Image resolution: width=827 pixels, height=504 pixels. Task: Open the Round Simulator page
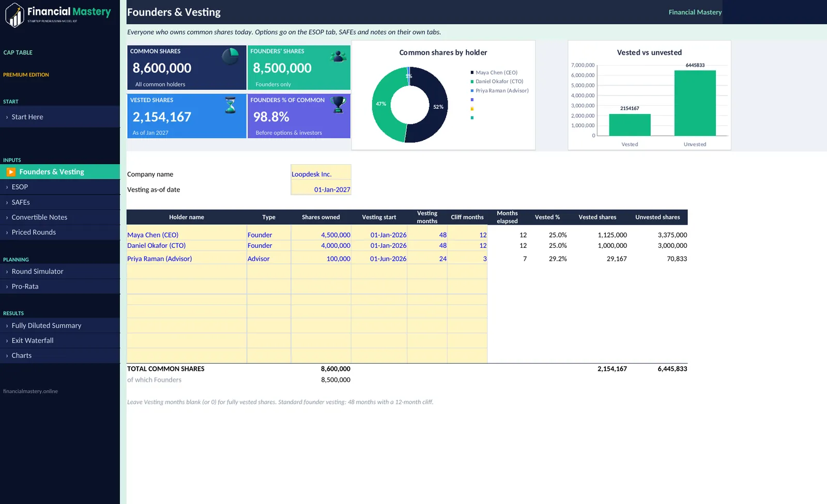[x=60, y=272]
